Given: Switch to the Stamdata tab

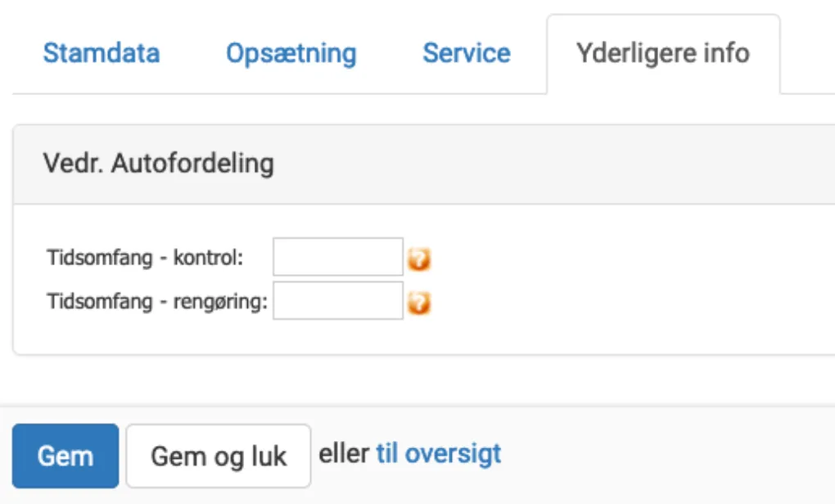Looking at the screenshot, I should [101, 53].
